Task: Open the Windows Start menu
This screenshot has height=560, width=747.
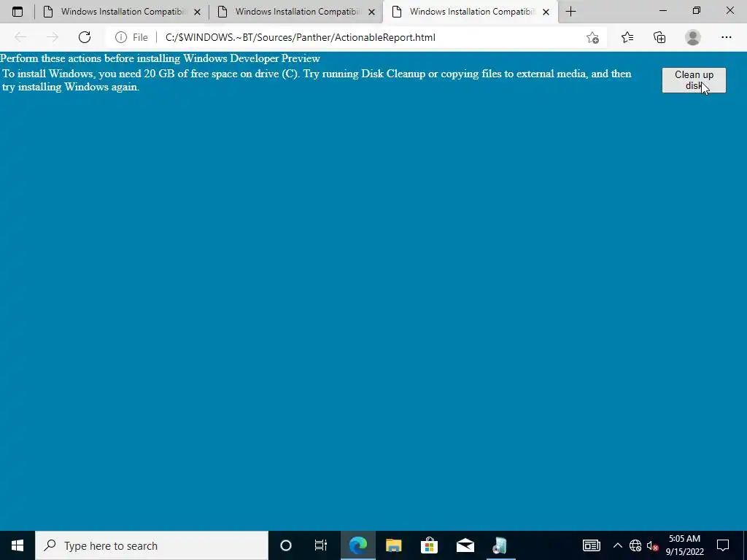Action: [18, 545]
